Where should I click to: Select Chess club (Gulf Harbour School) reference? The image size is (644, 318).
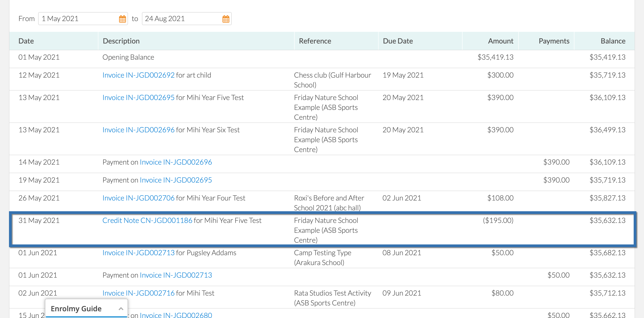pyautogui.click(x=333, y=80)
